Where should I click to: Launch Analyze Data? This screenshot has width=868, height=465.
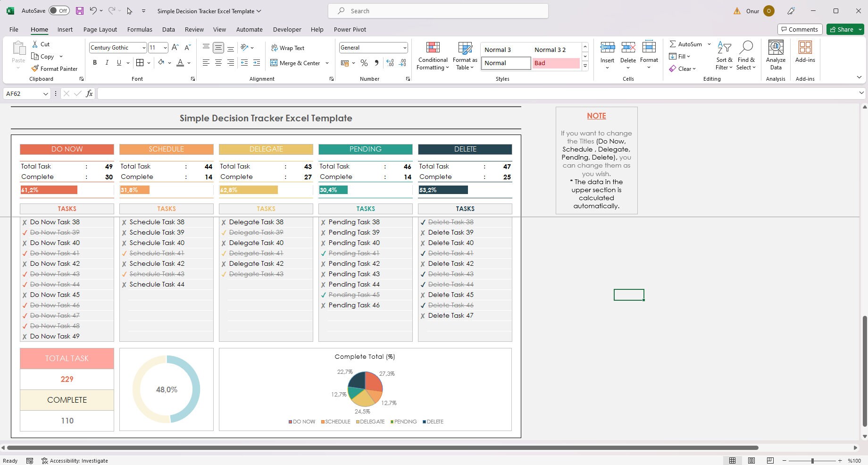tap(776, 55)
